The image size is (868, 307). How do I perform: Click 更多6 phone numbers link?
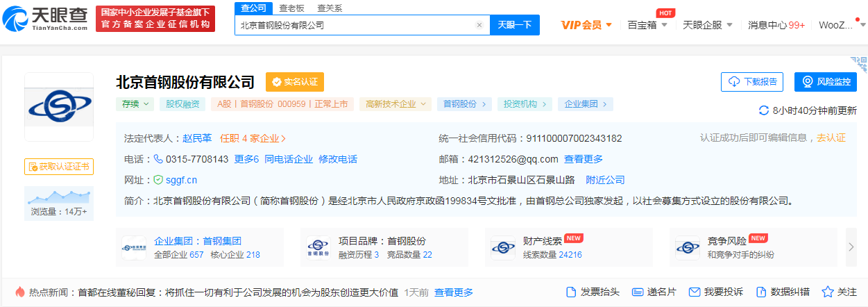click(x=246, y=159)
